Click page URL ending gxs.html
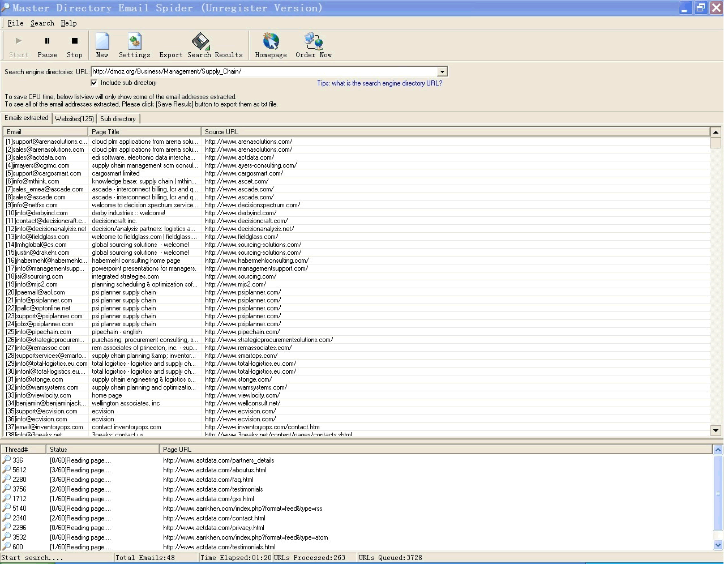The image size is (728, 564). [x=208, y=499]
